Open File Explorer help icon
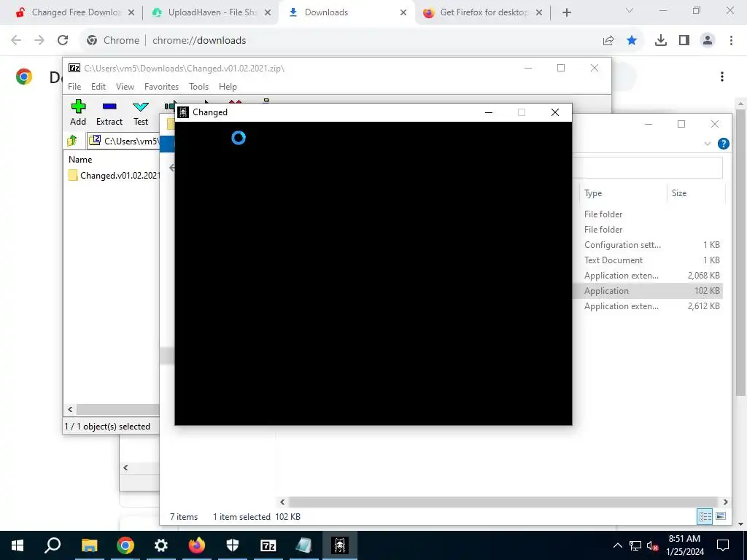The image size is (747, 560). click(x=723, y=144)
